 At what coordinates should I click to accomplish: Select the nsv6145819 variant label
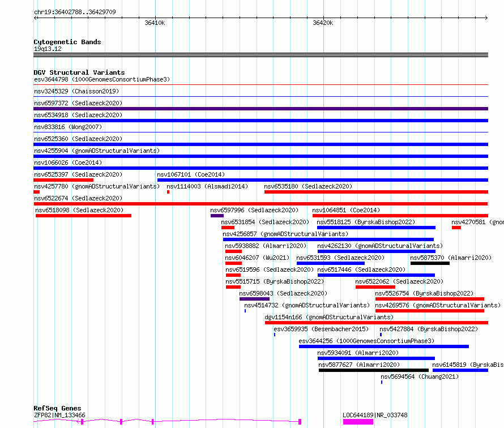click(x=468, y=365)
